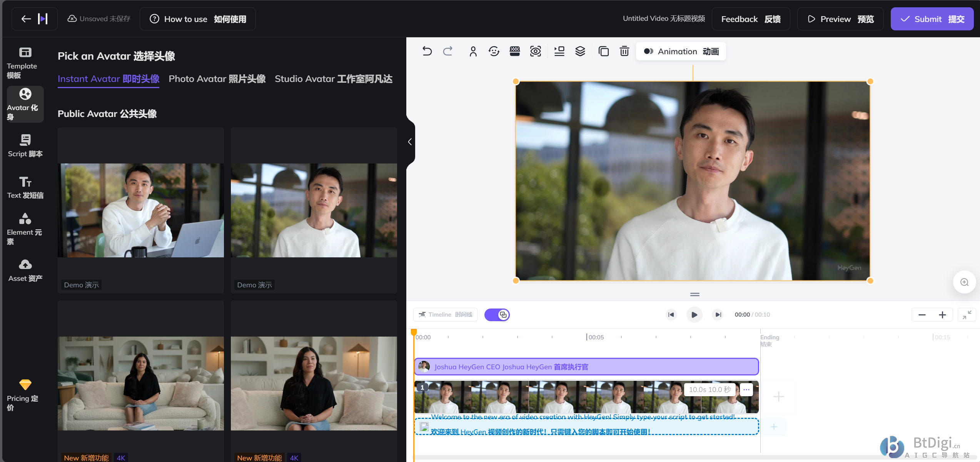Click the Untitled Video title
The height and width of the screenshot is (462, 980).
(664, 18)
